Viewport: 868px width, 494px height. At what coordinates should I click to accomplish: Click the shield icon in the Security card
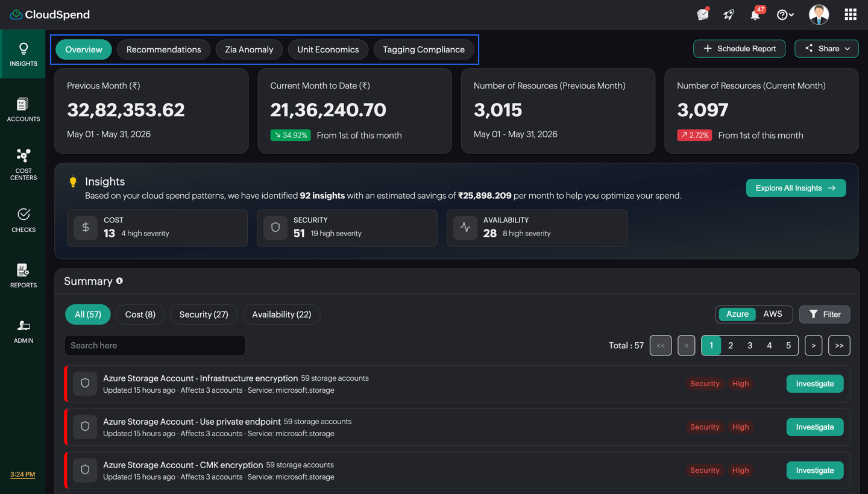[x=275, y=228]
